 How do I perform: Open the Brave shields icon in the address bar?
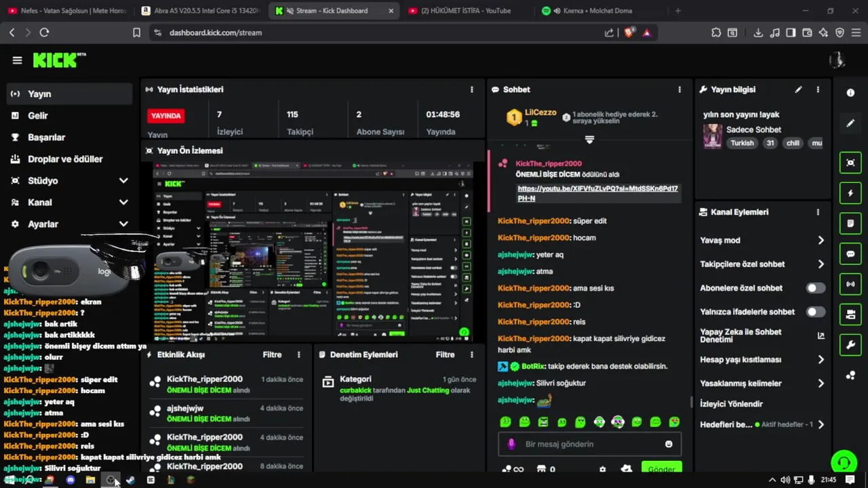coord(629,33)
